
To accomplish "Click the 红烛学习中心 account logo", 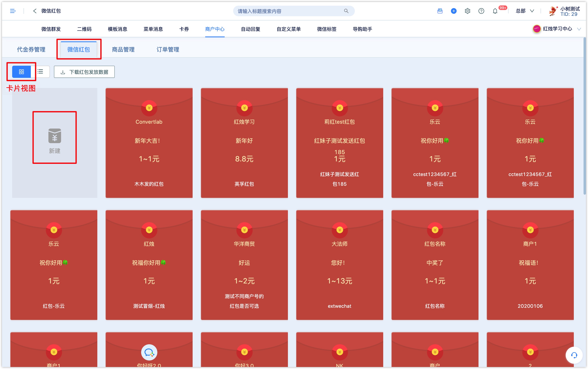I will 536,29.
